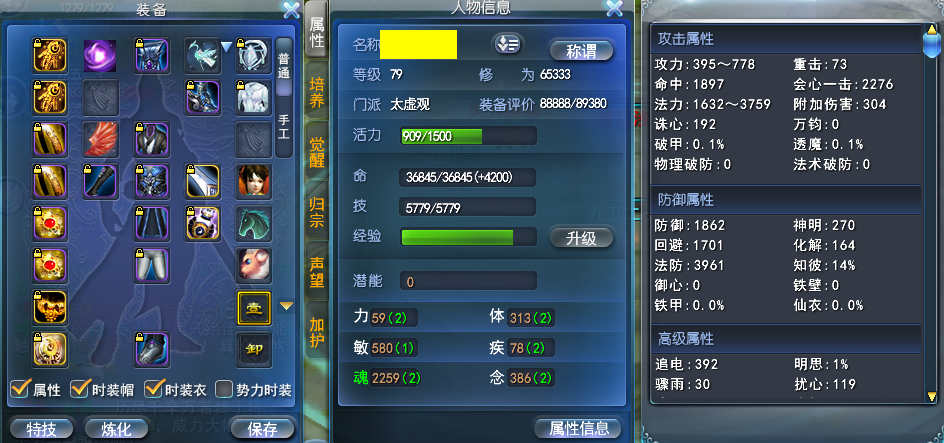Expand the list dropdown next to 称谓
Viewport: 944px width, 443px height.
[x=508, y=45]
